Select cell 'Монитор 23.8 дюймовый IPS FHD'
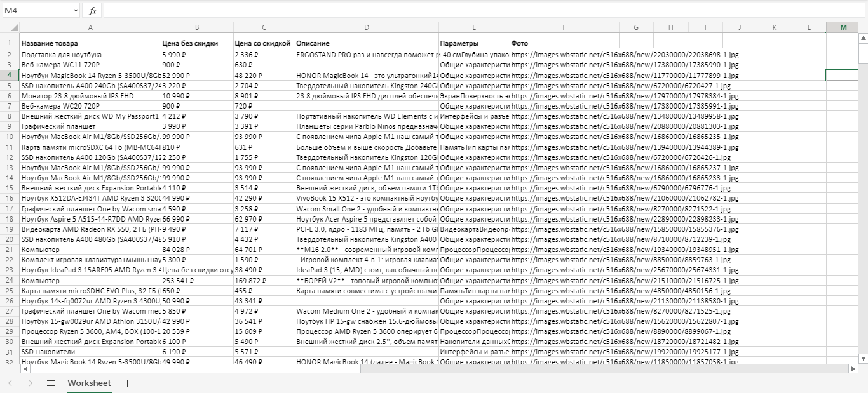 90,96
